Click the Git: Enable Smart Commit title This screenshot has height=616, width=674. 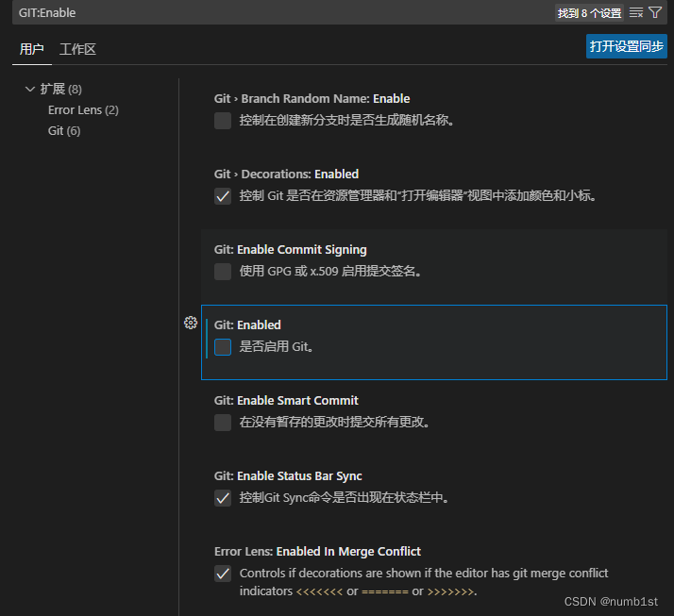pyautogui.click(x=286, y=401)
